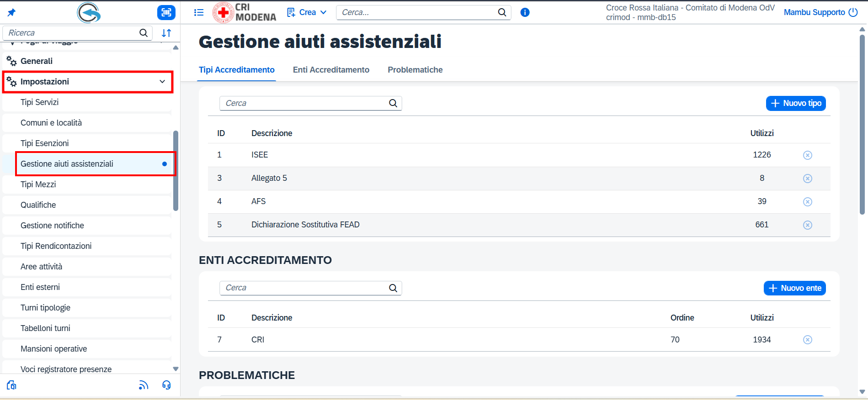868x400 pixels.
Task: Click the Nuovo ente button
Action: click(794, 288)
